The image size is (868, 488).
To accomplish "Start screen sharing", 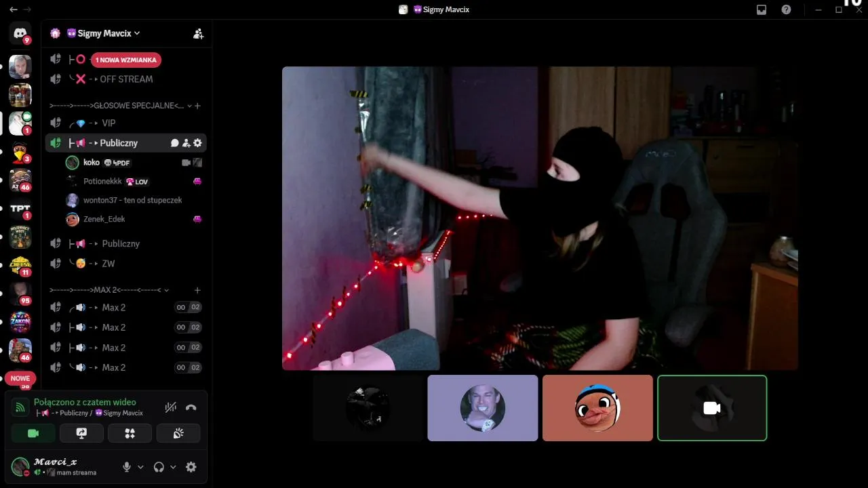I will pos(82,433).
